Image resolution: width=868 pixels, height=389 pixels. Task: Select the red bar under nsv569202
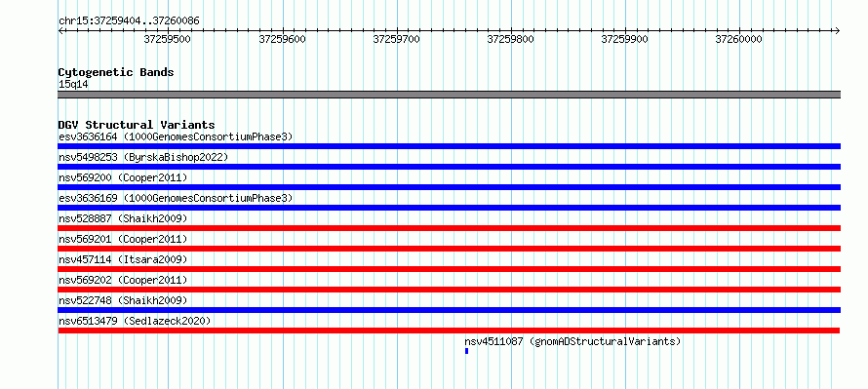449,290
